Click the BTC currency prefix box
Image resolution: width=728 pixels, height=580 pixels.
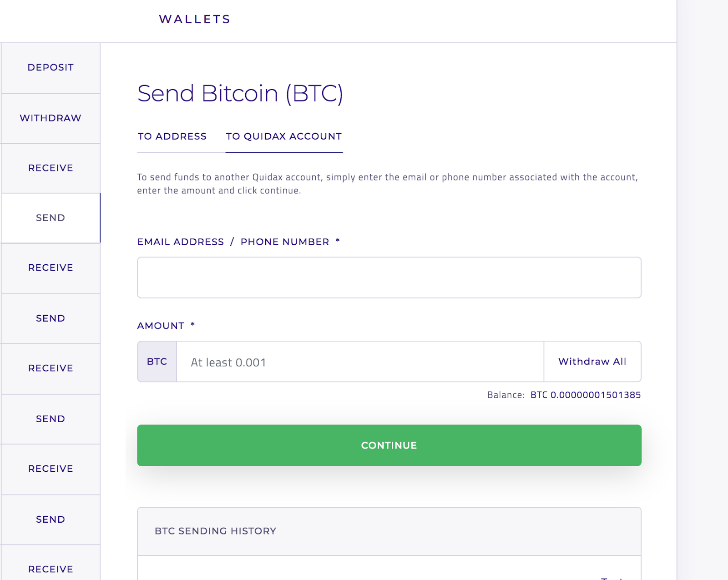pos(157,362)
